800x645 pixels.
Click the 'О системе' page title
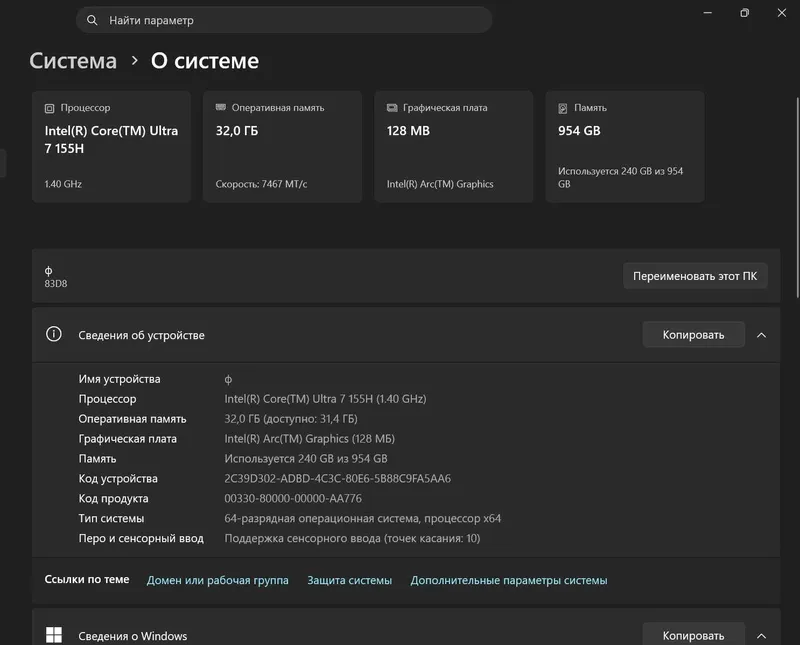205,61
